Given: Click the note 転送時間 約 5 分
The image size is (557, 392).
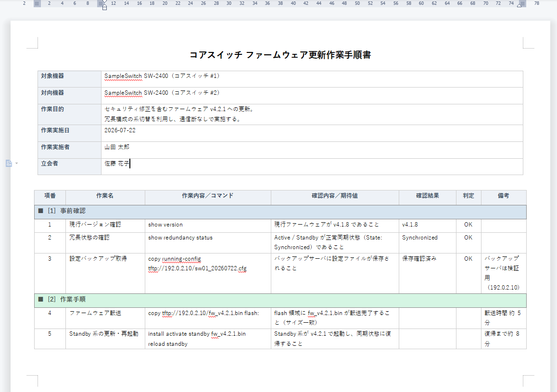Looking at the screenshot, I should click(x=503, y=318).
